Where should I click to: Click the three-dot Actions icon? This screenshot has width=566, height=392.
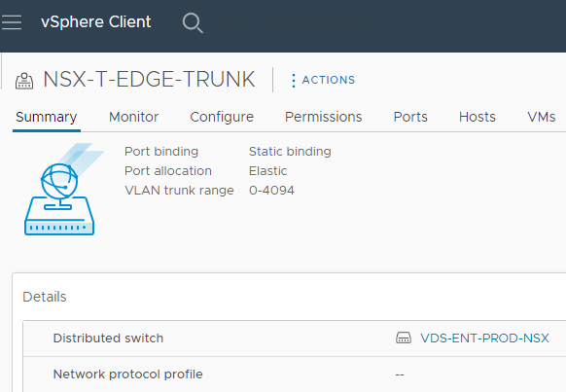(x=293, y=80)
